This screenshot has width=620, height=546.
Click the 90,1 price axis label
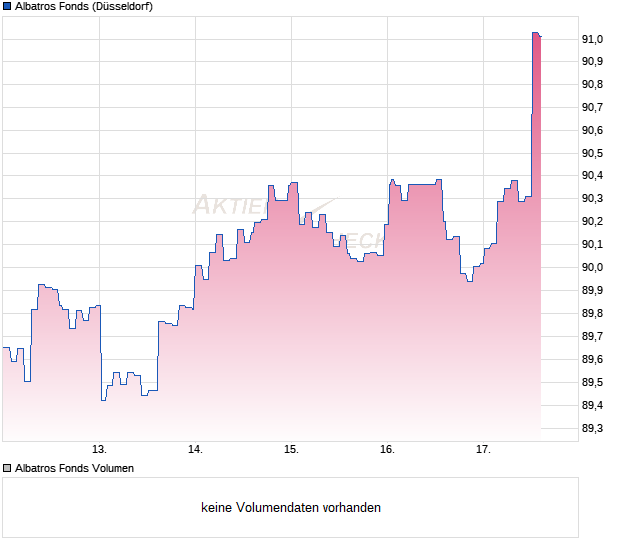(x=592, y=244)
